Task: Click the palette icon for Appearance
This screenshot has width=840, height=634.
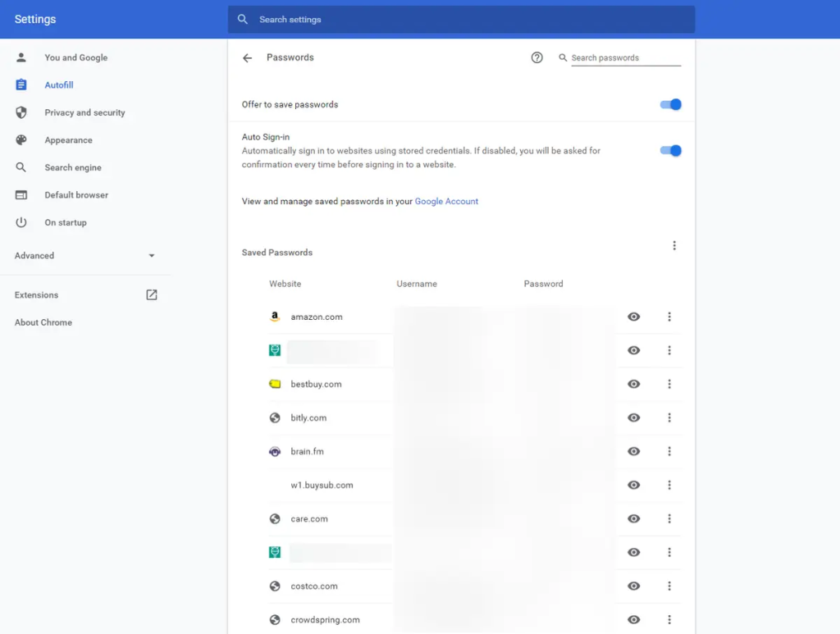Action: pyautogui.click(x=21, y=139)
